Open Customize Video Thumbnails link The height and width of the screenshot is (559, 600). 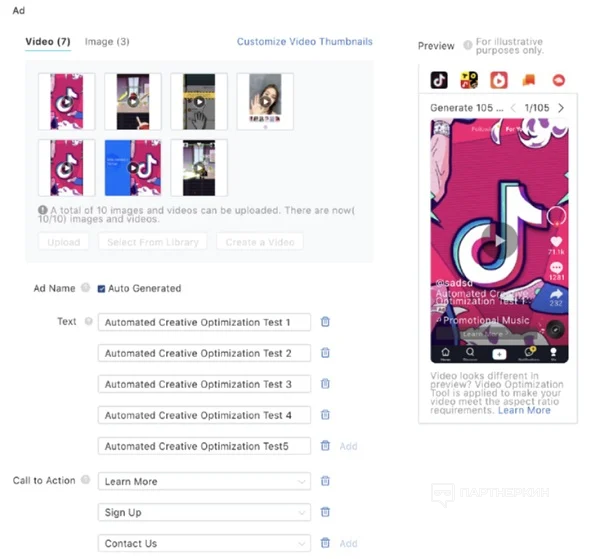tap(305, 41)
